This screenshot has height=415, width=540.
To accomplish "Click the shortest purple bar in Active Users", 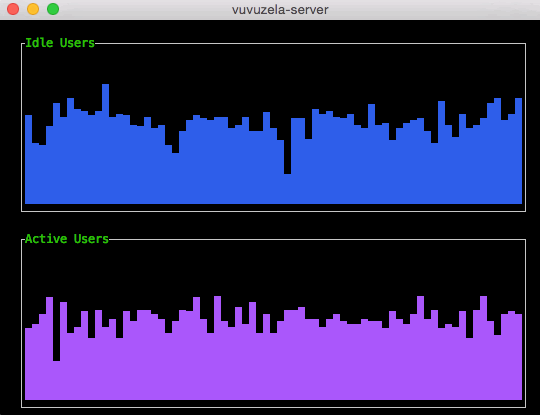I will (56, 380).
